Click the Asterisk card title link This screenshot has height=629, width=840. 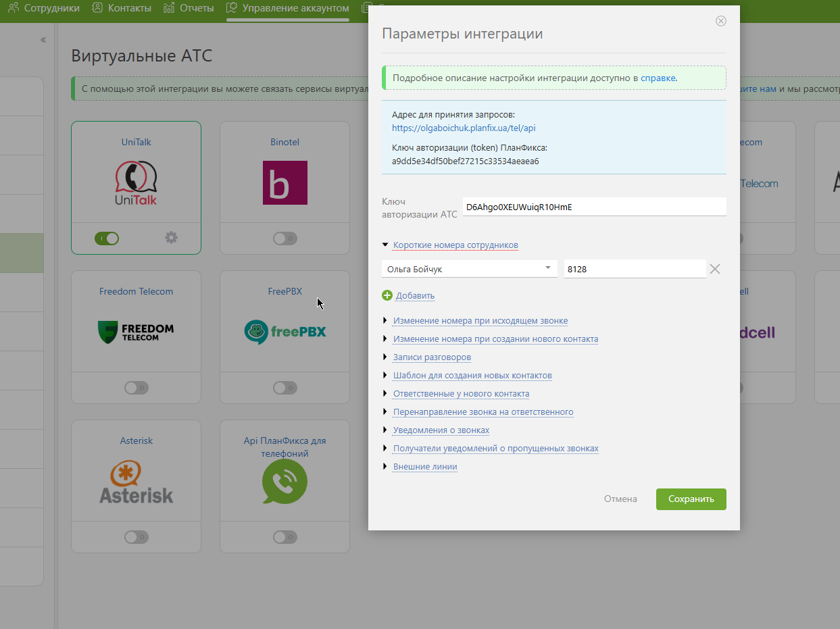click(x=136, y=441)
